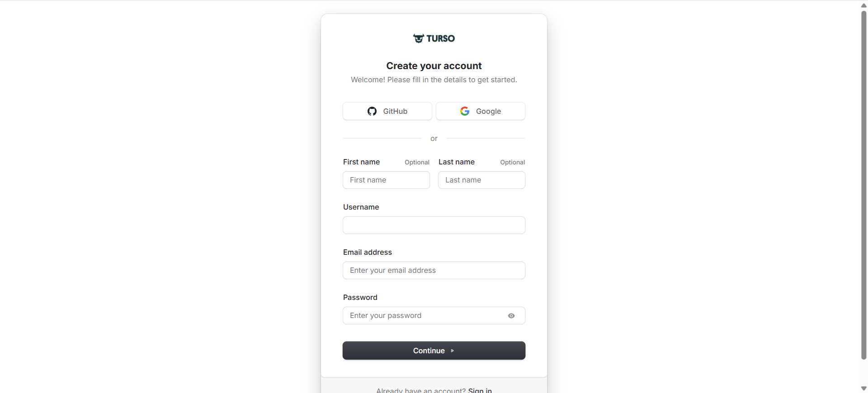Click the Google G logo icon
Image resolution: width=868 pixels, height=393 pixels.
[465, 111]
